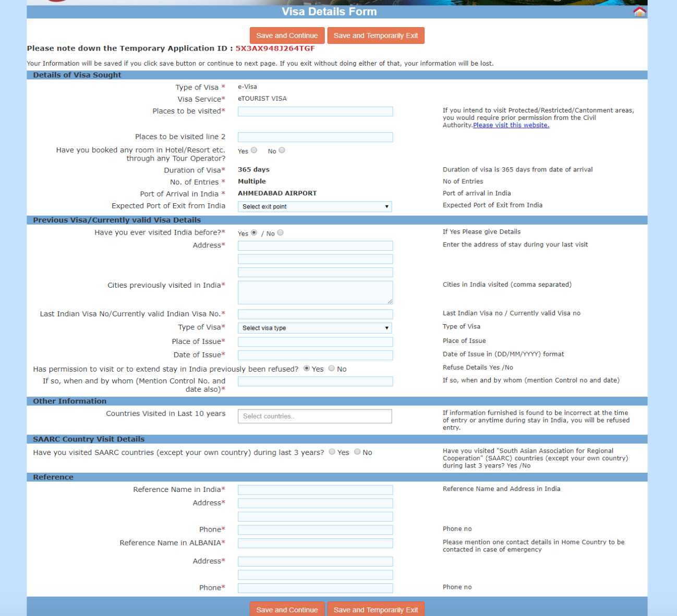Click the home icon in top right corner
The width and height of the screenshot is (677, 616).
pos(639,10)
